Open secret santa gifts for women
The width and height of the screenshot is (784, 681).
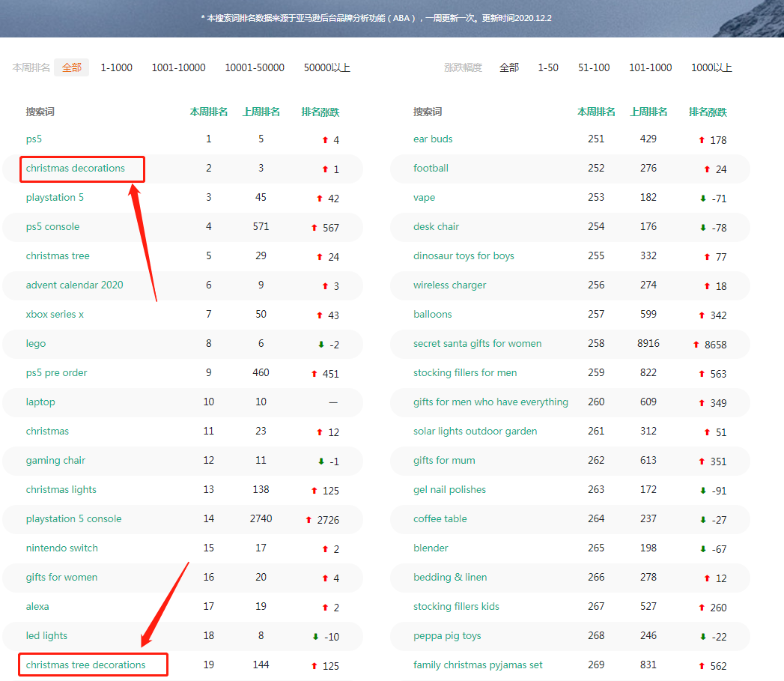(x=477, y=343)
